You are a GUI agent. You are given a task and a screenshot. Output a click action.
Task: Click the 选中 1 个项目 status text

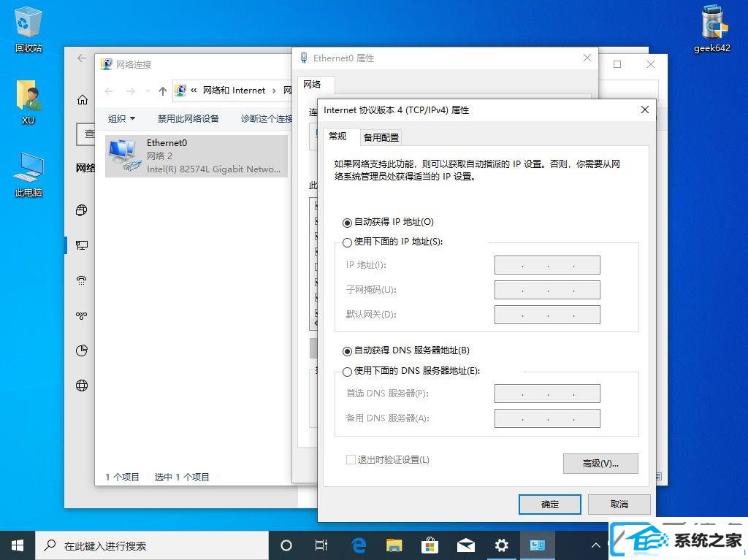click(x=182, y=477)
